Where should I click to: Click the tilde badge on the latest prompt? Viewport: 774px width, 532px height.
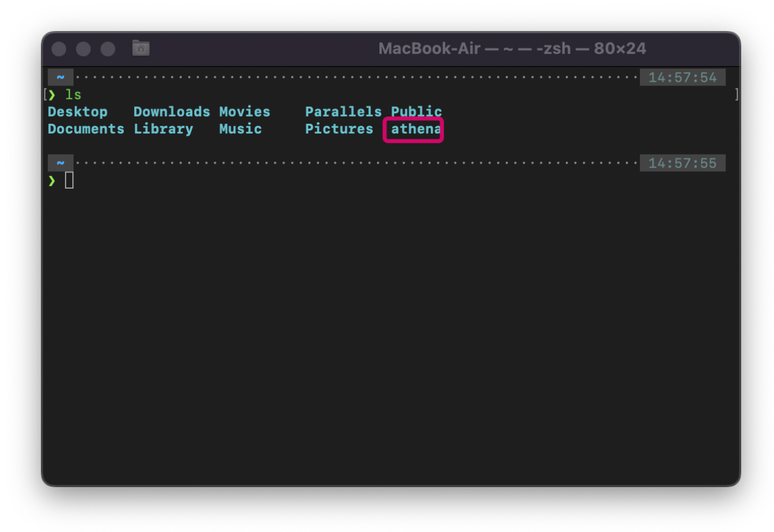click(61, 163)
